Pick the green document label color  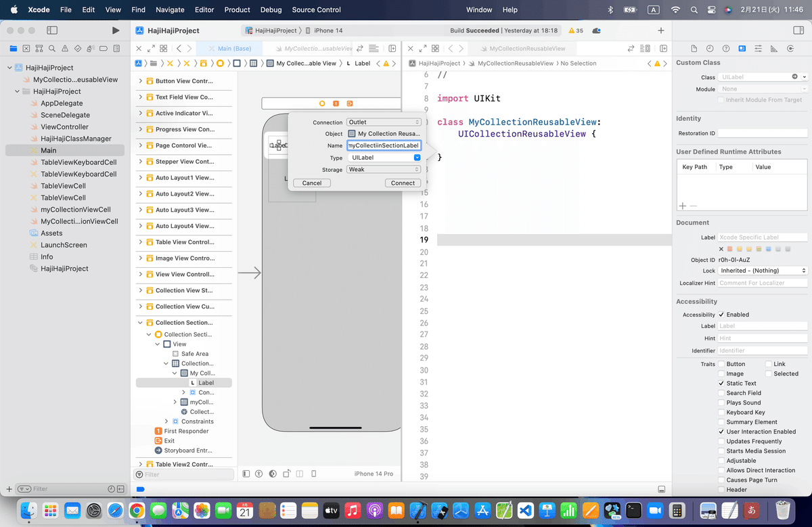(x=759, y=249)
